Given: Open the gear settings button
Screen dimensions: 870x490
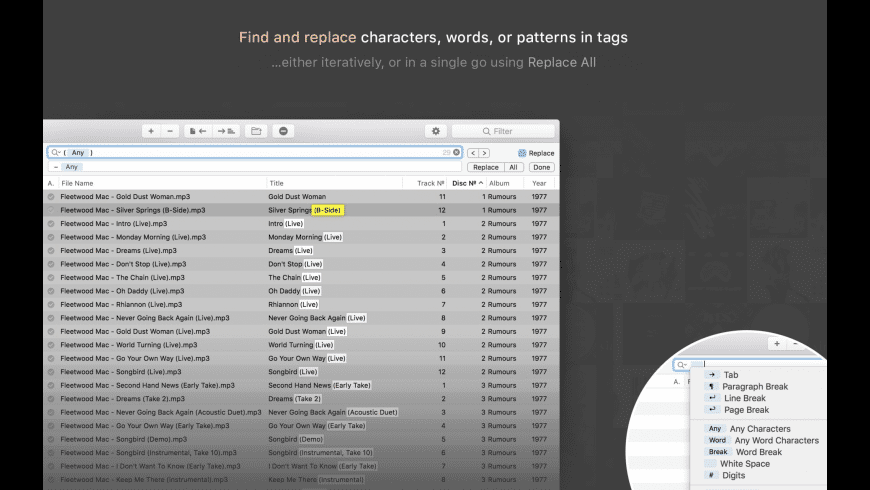Looking at the screenshot, I should [436, 131].
